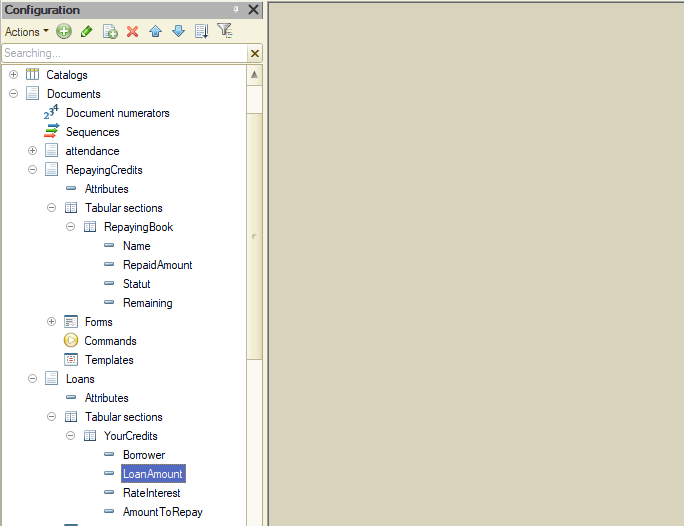Collapse RepayingCredits Tabular sections node

pyautogui.click(x=51, y=208)
